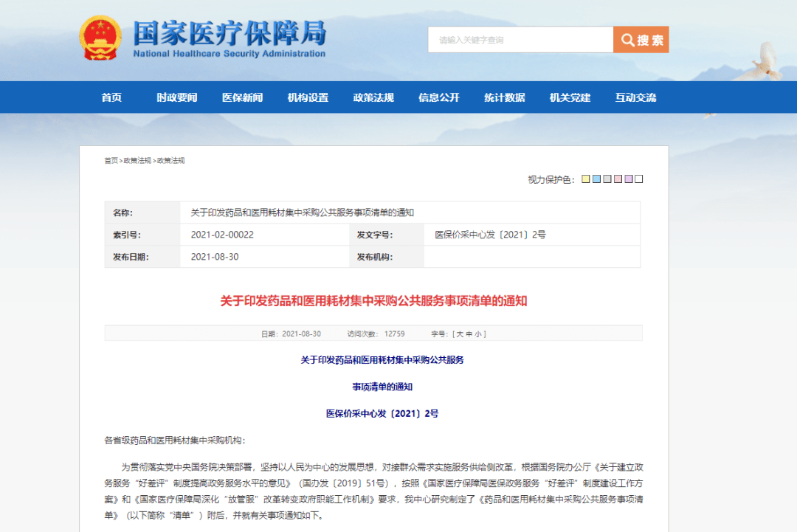This screenshot has height=532, width=797.
Task: Choose the pink eye-protection color swatch
Action: 618,179
